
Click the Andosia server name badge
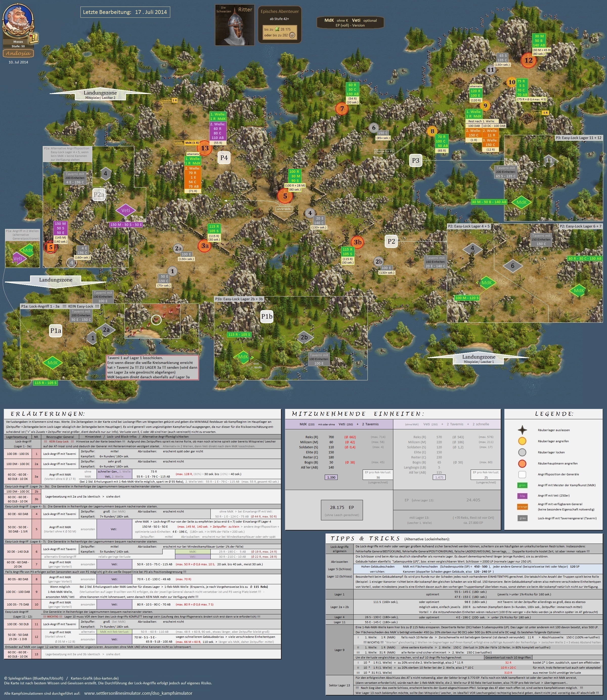point(18,53)
